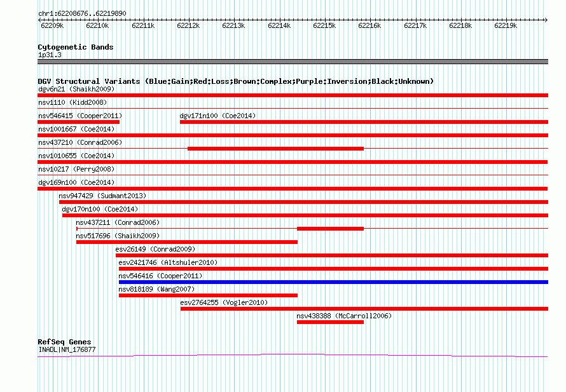Viewport: 566px width, 392px height.
Task: Click the red bar under esv2764255
Action: coord(364,309)
